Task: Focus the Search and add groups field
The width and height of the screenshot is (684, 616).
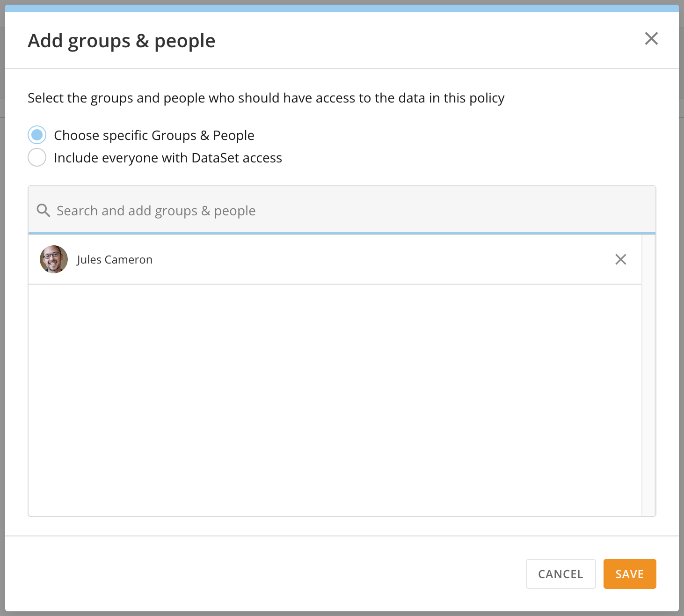Action: tap(342, 210)
